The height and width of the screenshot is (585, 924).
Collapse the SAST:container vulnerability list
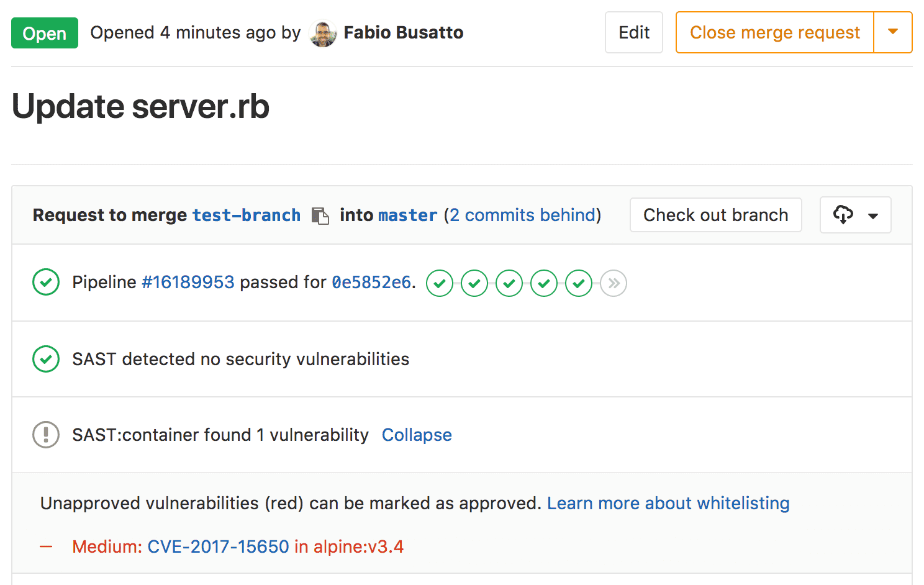(417, 435)
